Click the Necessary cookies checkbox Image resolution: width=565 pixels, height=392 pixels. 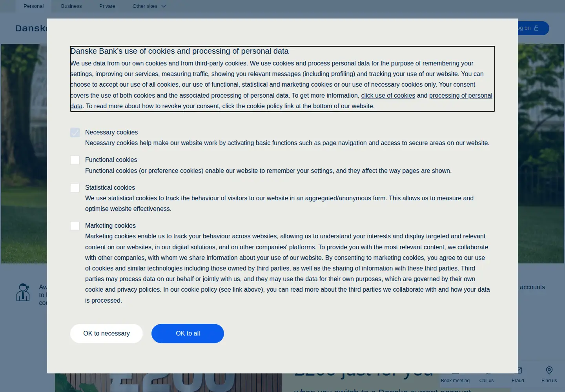pos(75,132)
